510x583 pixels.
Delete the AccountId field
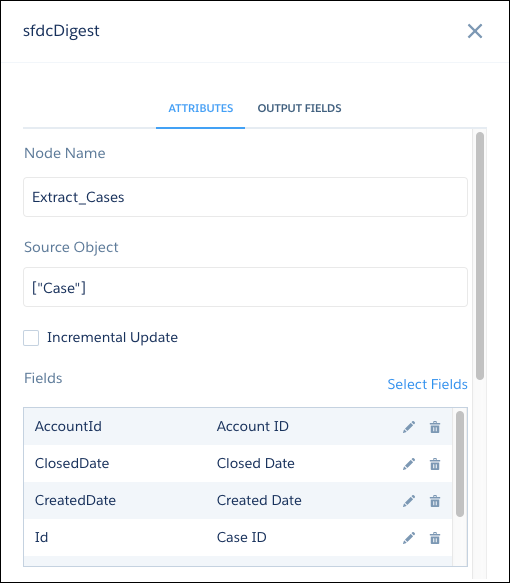click(435, 427)
